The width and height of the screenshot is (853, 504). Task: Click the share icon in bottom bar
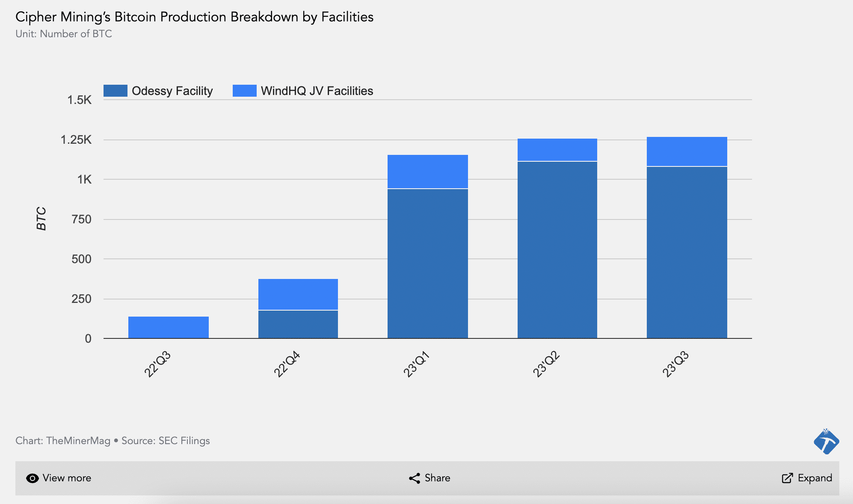(414, 478)
